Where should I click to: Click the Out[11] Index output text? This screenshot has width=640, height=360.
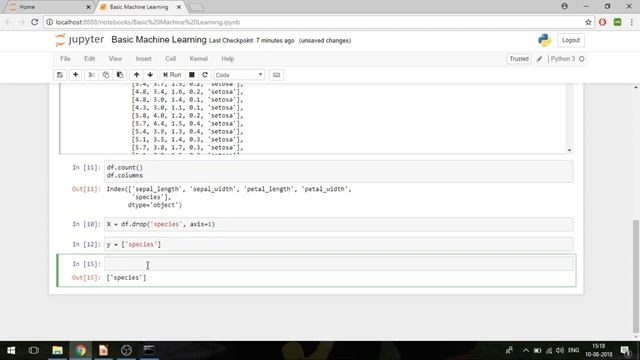(x=229, y=197)
